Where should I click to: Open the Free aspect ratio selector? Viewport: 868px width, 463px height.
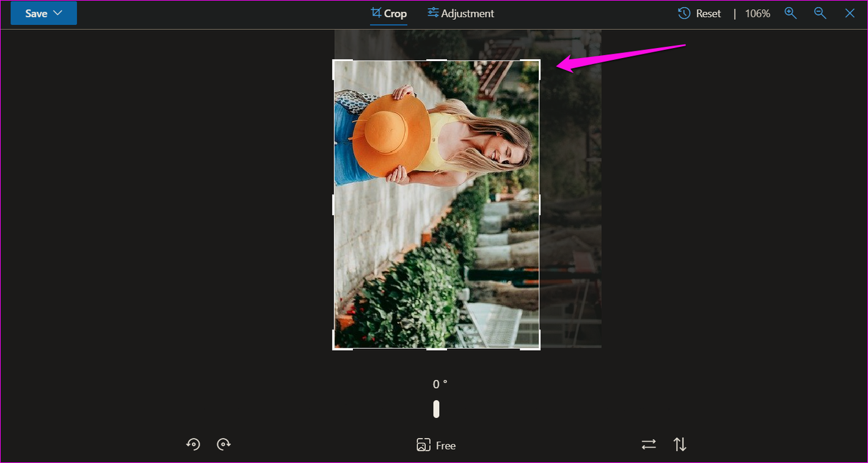click(436, 445)
